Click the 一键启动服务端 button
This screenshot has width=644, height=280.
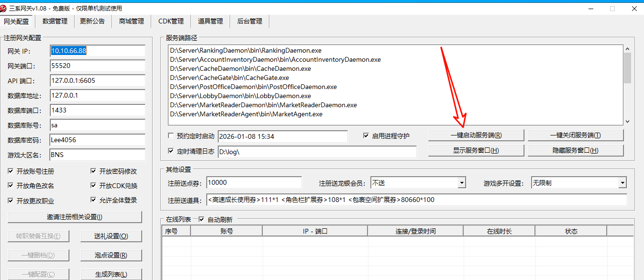476,135
